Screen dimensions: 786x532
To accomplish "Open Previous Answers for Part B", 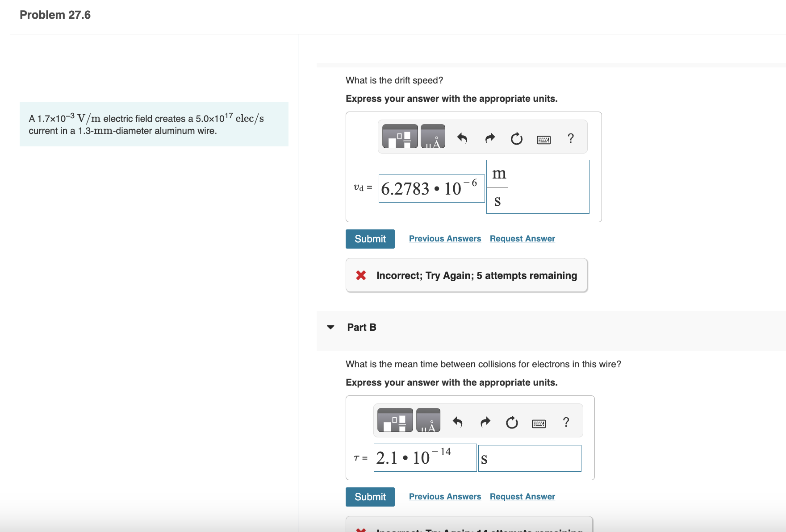I will (x=444, y=496).
